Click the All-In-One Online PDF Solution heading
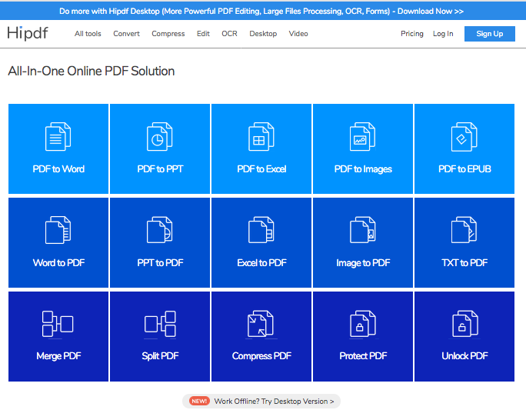Viewport: 526px width, 420px height. point(92,71)
